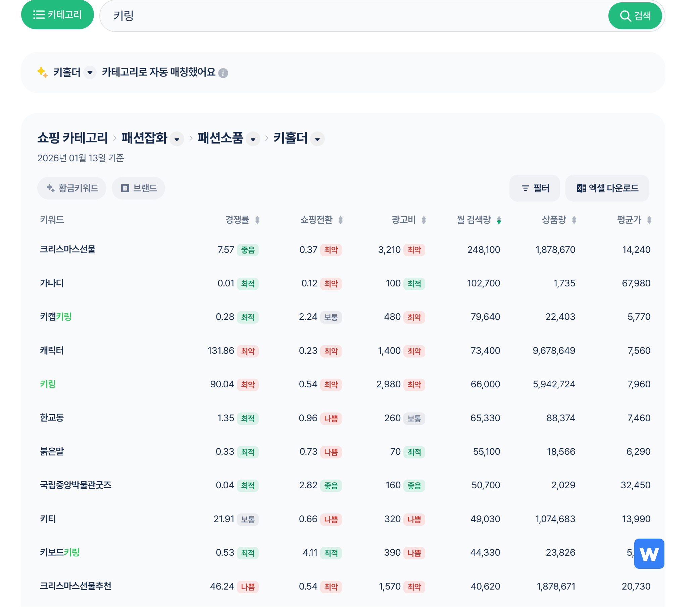Download data via 엑셀 다운로드 button
Viewport: 700px width, 607px height.
click(x=607, y=188)
